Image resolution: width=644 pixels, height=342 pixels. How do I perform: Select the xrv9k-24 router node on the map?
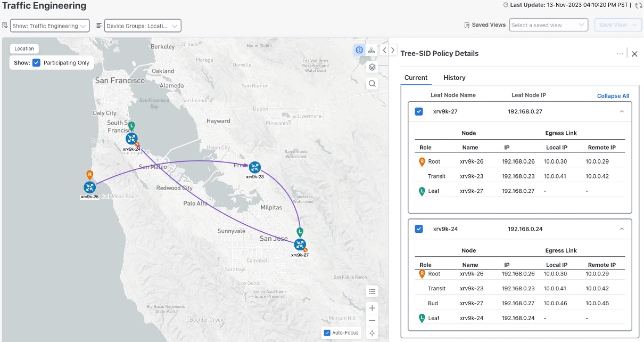point(131,139)
